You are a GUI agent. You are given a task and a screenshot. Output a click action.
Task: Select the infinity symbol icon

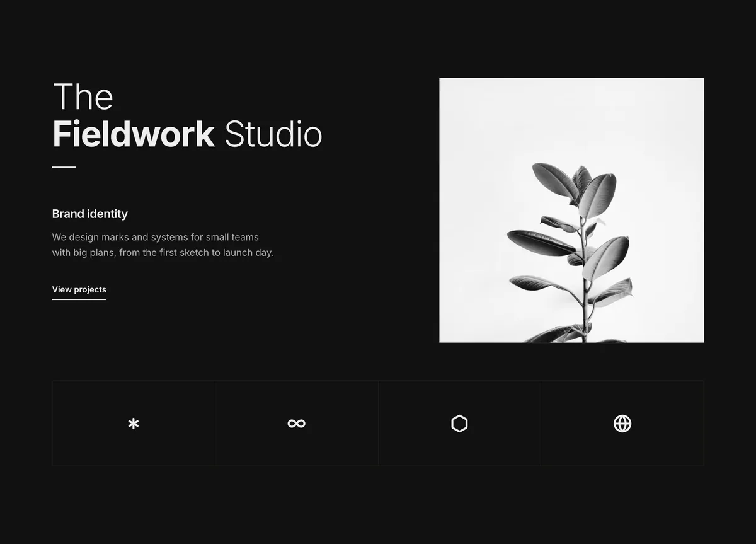(x=296, y=424)
